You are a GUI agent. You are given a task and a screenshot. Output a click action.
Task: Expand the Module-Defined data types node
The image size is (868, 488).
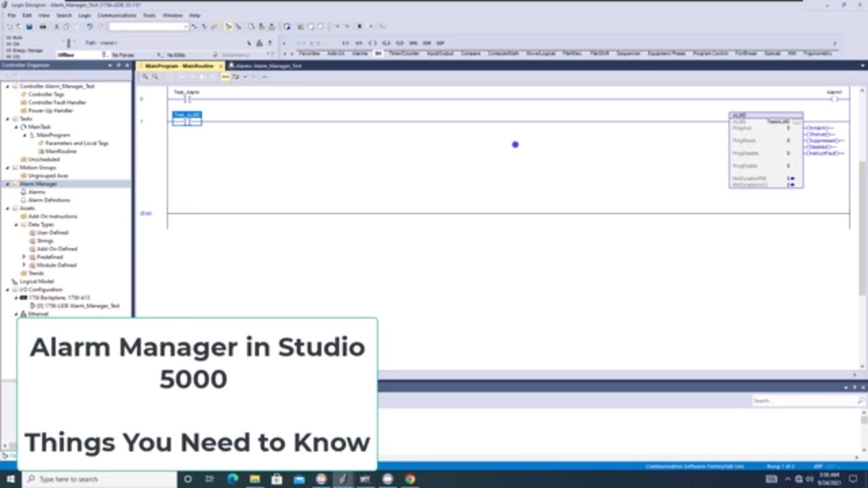click(x=24, y=265)
